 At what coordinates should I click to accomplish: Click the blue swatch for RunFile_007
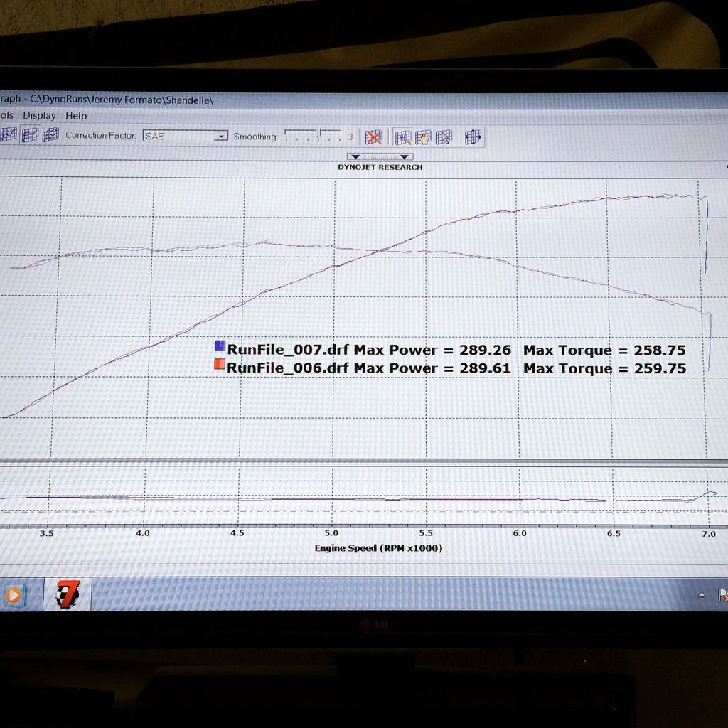[x=220, y=346]
